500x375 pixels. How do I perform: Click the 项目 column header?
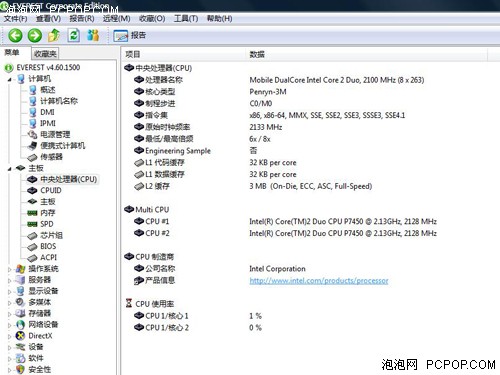133,54
